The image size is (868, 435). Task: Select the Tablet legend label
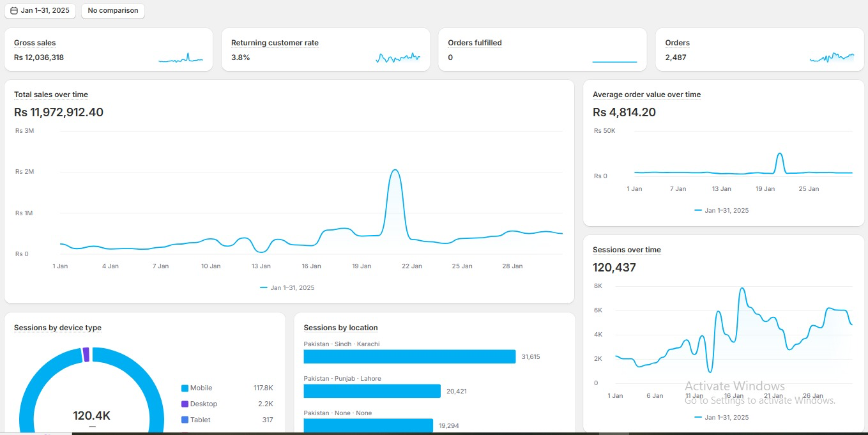tap(201, 420)
